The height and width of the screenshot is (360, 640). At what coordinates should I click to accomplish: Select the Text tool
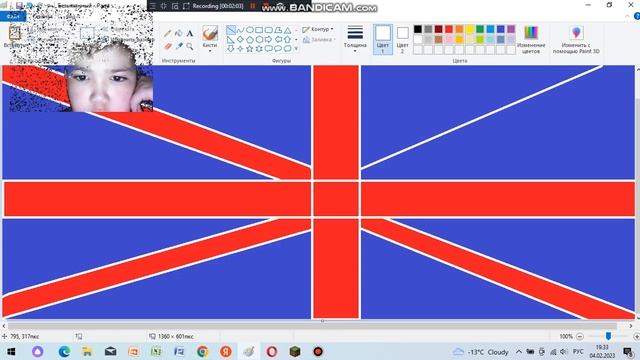190,33
